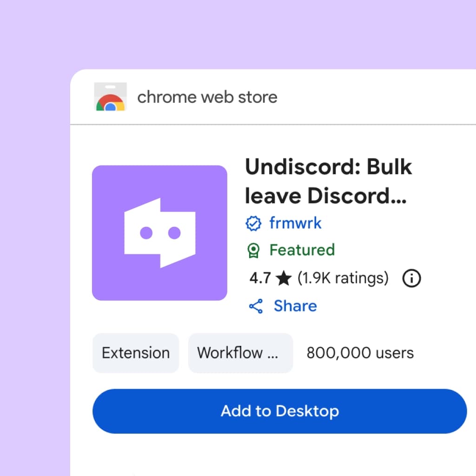This screenshot has width=476, height=476.
Task: Select the green Featured ribbon badge
Action: [254, 250]
